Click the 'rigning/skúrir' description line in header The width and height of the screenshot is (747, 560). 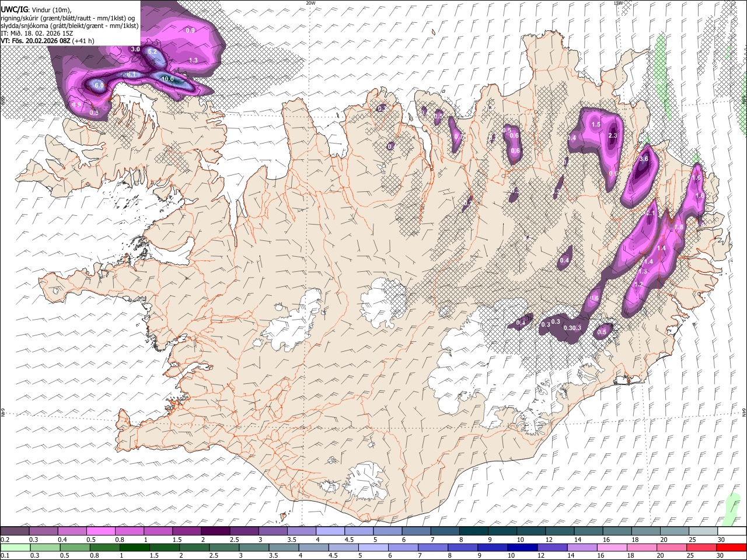[69, 18]
